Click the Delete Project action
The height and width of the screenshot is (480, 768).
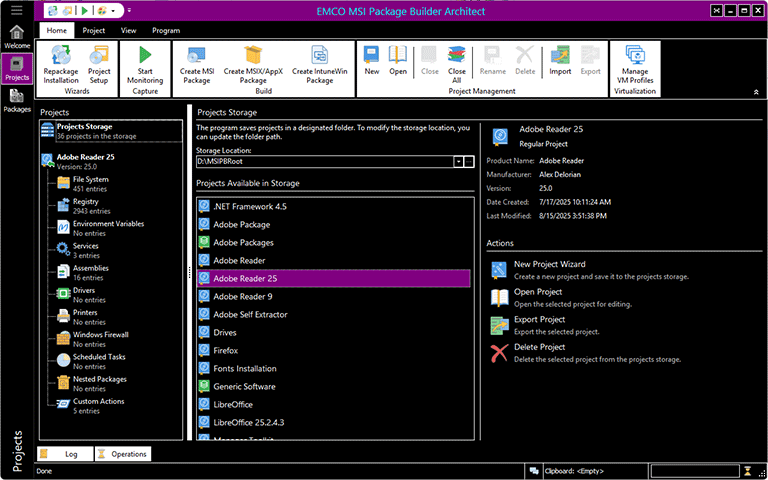pyautogui.click(x=539, y=347)
